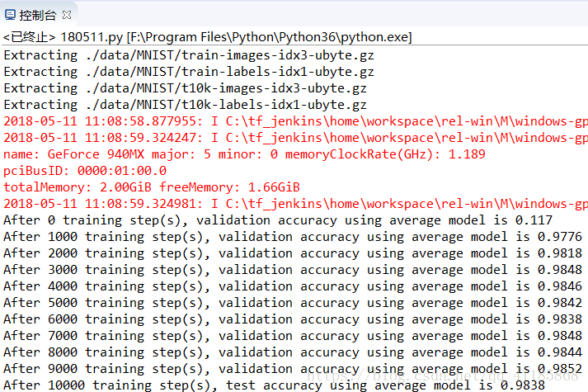The image size is (588, 392).
Task: Click the red log line timestamped 11:08:58.877955
Action: tap(295, 121)
